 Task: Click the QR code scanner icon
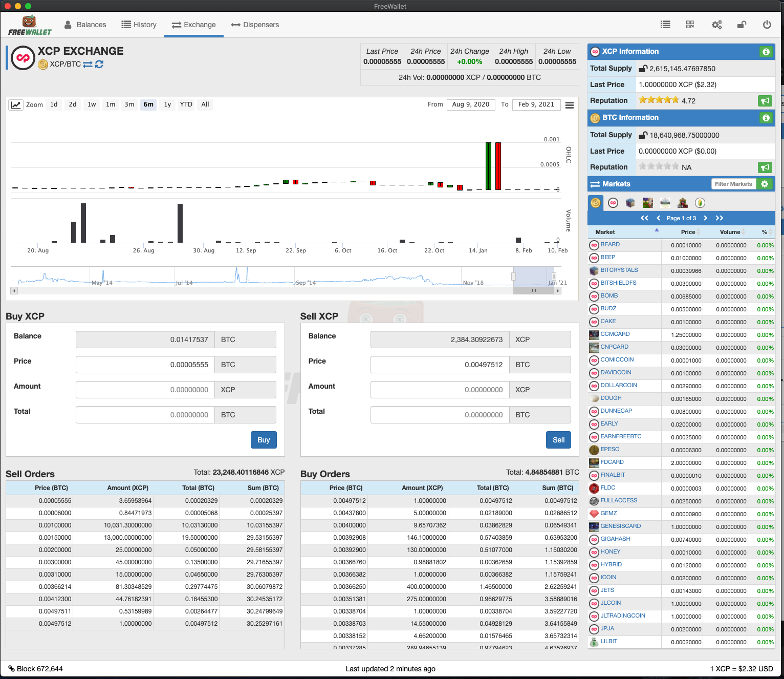(x=690, y=25)
